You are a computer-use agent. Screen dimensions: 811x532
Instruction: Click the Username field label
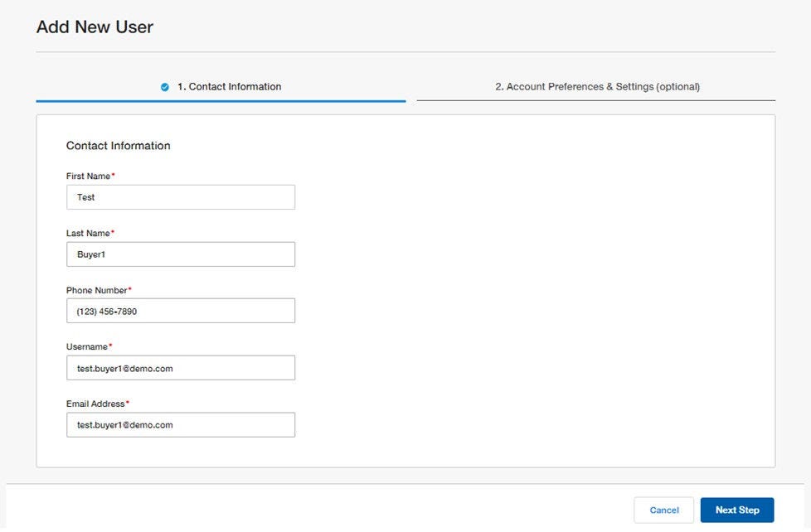[87, 346]
